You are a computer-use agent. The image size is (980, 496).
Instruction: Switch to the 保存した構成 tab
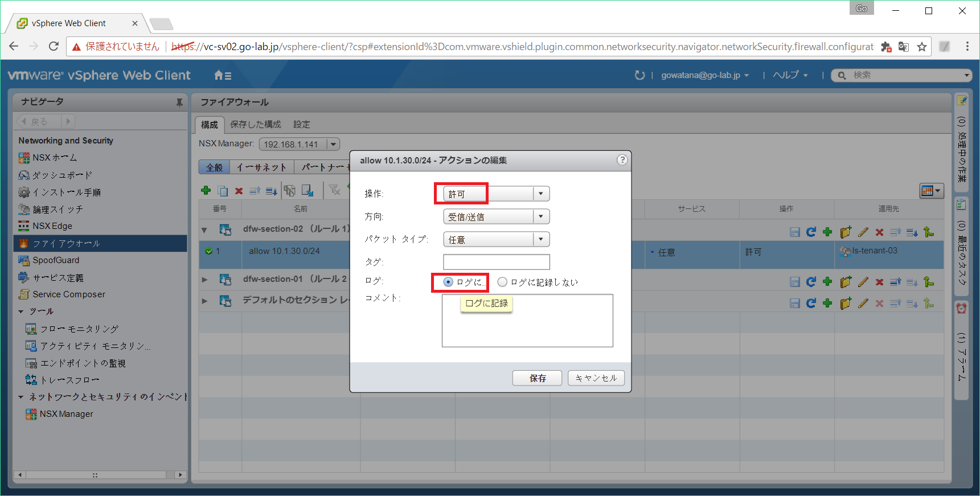(255, 124)
